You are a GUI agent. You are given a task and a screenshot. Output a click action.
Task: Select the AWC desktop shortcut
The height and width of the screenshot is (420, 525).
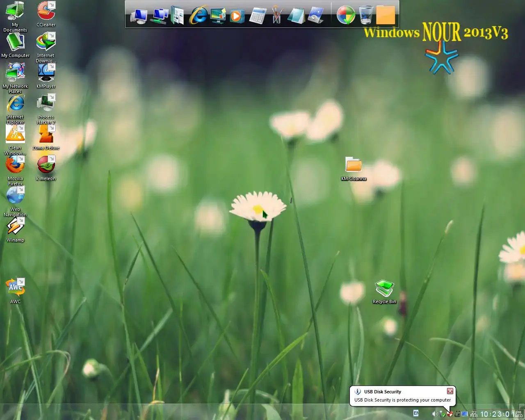(15, 291)
